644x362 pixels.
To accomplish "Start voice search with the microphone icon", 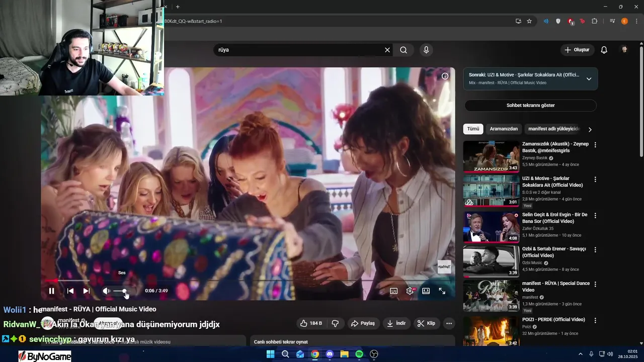I will coord(426,50).
